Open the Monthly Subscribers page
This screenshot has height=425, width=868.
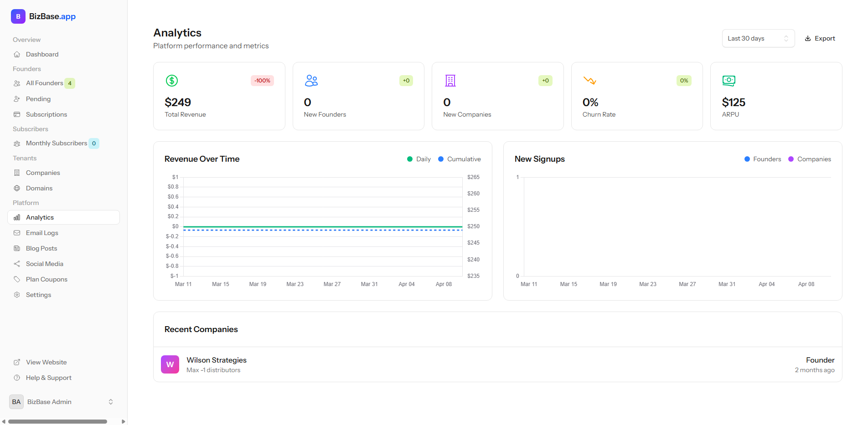57,143
